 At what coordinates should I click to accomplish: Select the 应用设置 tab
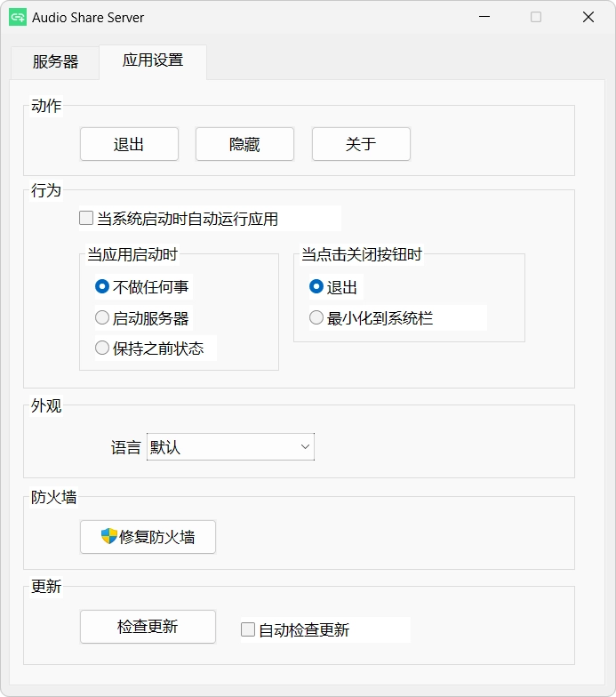point(153,60)
